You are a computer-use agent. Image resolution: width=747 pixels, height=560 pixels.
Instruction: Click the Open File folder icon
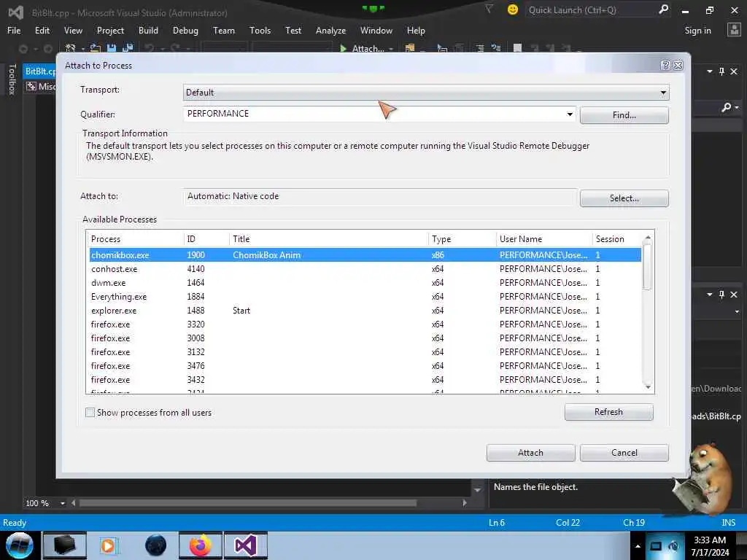pos(96,48)
